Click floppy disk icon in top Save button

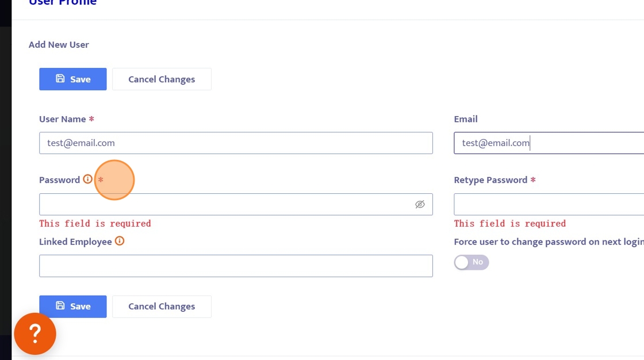click(60, 79)
